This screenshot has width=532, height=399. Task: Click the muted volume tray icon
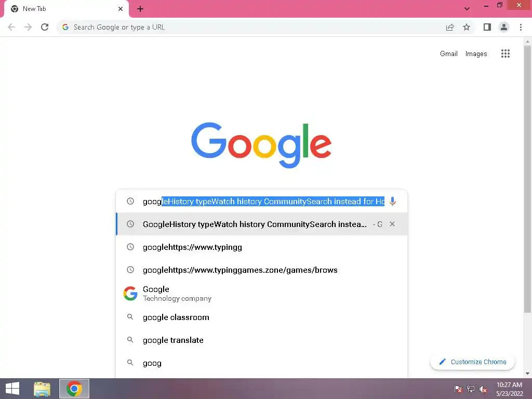pos(483,389)
